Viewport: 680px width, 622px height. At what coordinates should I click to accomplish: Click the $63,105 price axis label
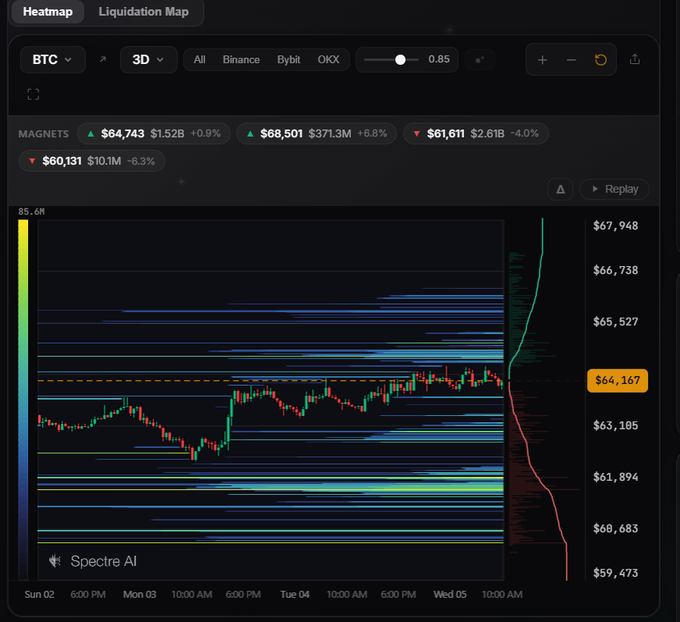(616, 425)
